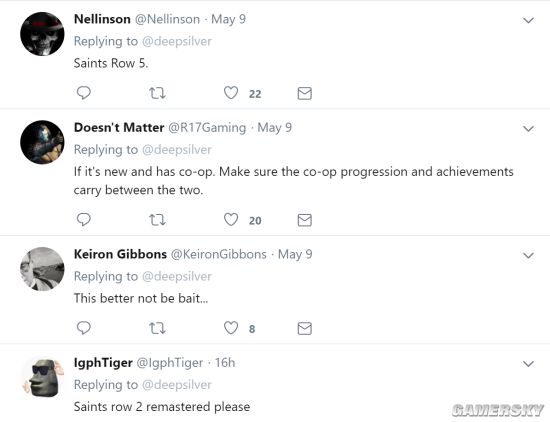The width and height of the screenshot is (550, 422).
Task: Retweet the co-op progression tweet
Action: pos(157,220)
